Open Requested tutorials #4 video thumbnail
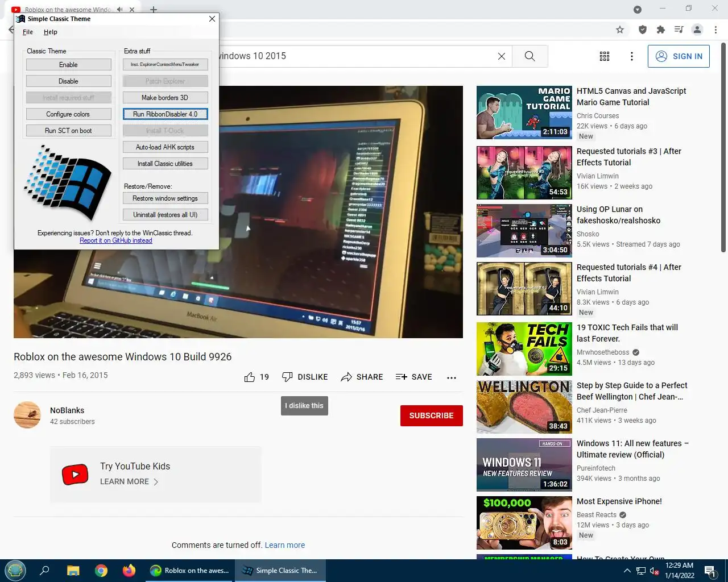The image size is (728, 582). coord(524,289)
